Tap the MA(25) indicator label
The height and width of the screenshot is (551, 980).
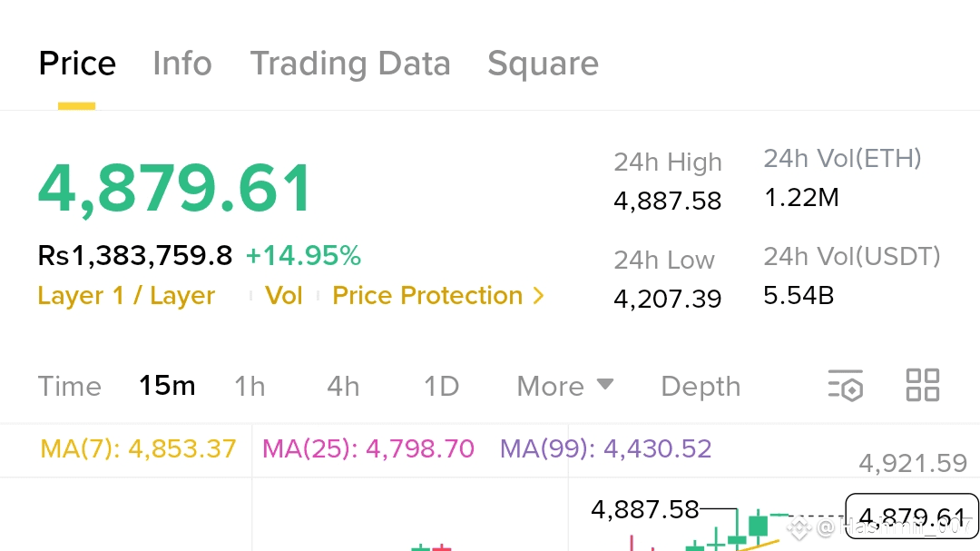(367, 448)
